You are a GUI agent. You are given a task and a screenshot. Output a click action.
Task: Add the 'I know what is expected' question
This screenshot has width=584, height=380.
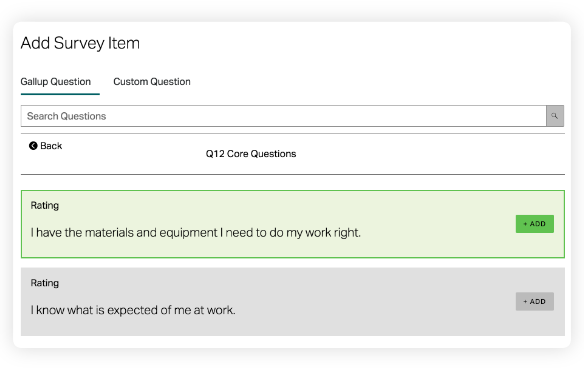click(x=534, y=301)
